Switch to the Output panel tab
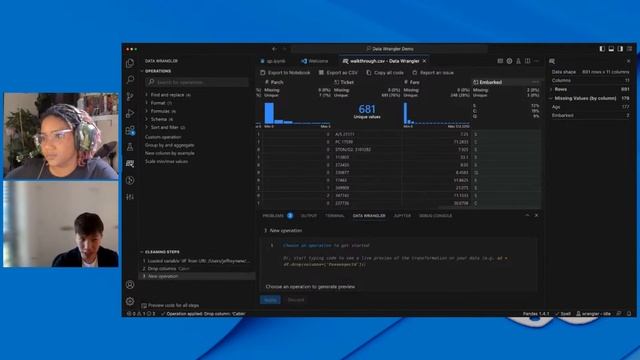 (x=309, y=216)
